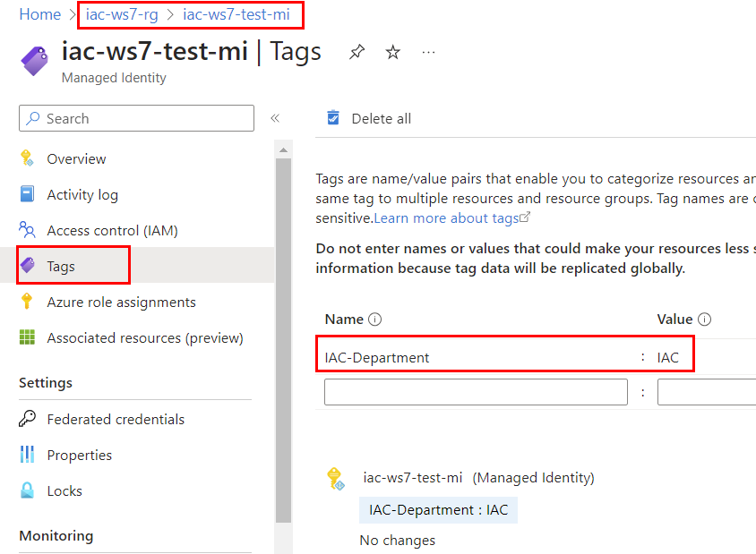The width and height of the screenshot is (756, 554).
Task: Open Federated credentials settings
Action: (x=116, y=420)
